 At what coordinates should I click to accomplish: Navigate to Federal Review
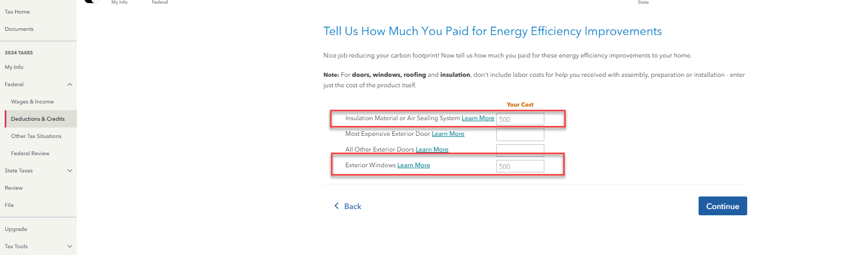(x=30, y=154)
